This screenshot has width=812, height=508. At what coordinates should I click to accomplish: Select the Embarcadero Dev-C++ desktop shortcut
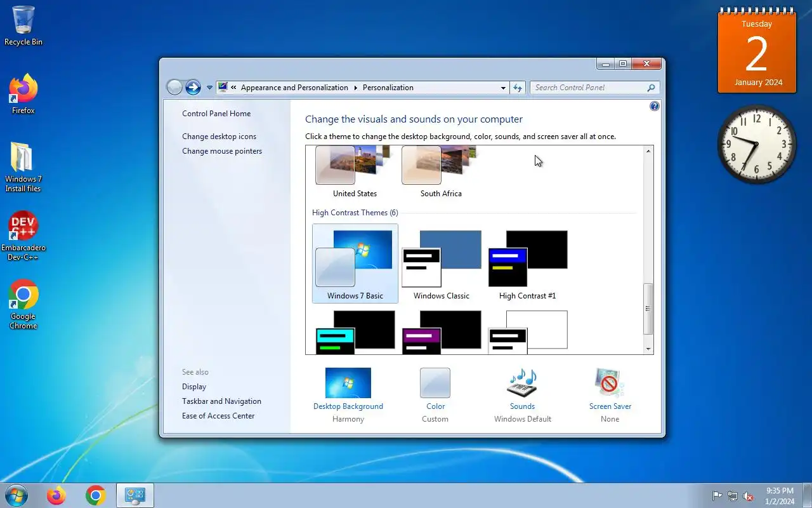[x=23, y=236]
